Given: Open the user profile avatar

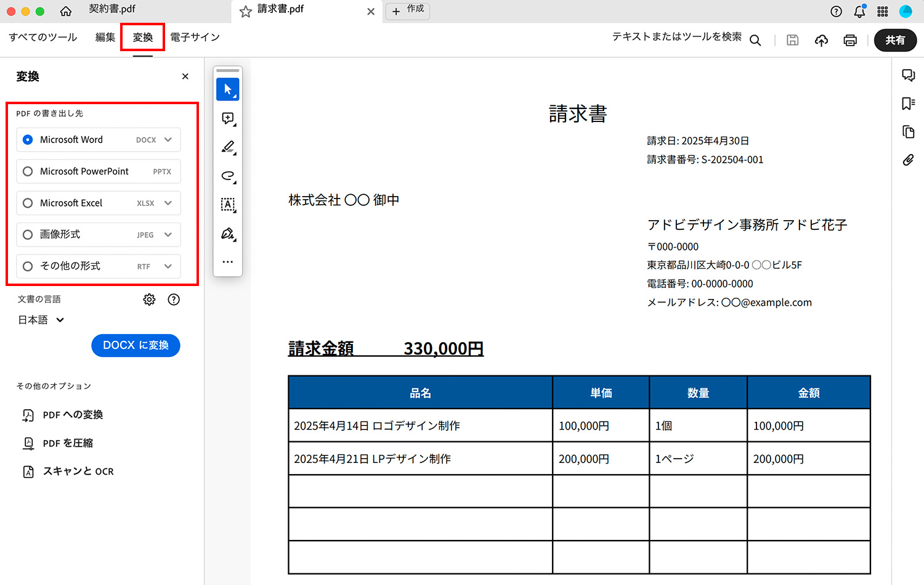Looking at the screenshot, I should coord(906,11).
